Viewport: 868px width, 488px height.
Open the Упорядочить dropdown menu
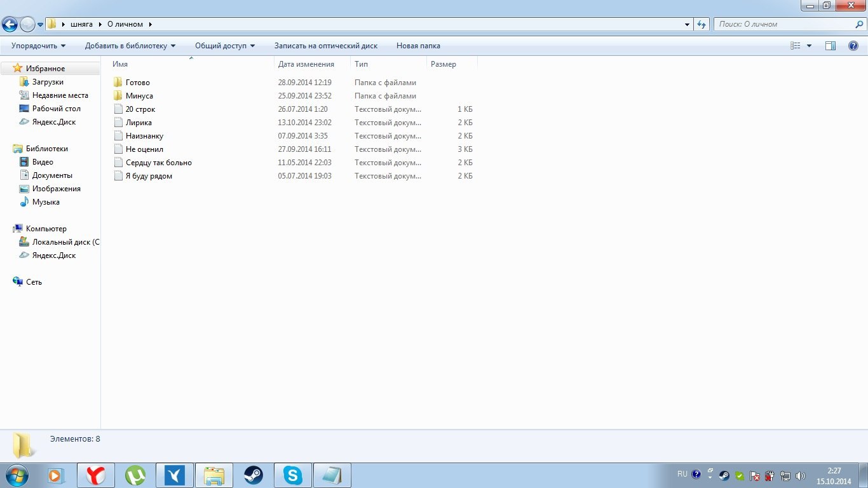pyautogui.click(x=38, y=46)
